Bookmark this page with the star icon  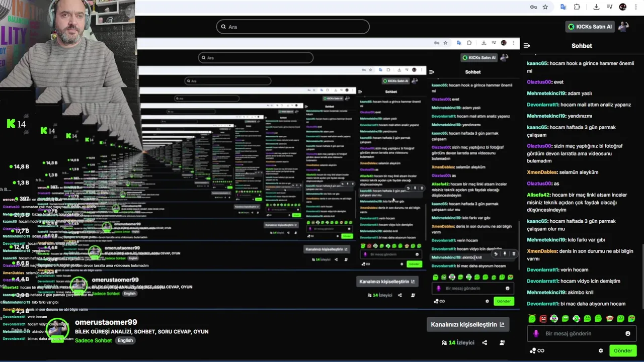pyautogui.click(x=545, y=7)
